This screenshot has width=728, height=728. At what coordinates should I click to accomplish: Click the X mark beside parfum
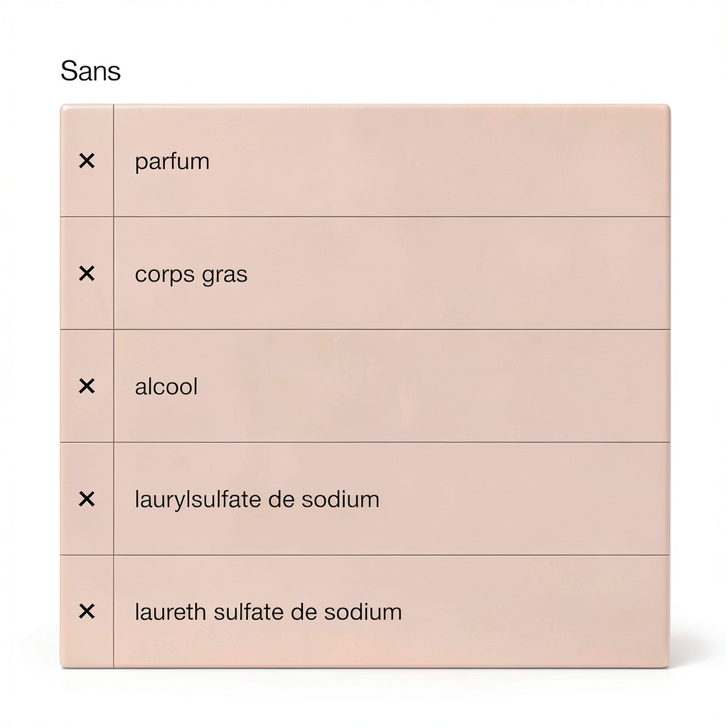pyautogui.click(x=87, y=161)
